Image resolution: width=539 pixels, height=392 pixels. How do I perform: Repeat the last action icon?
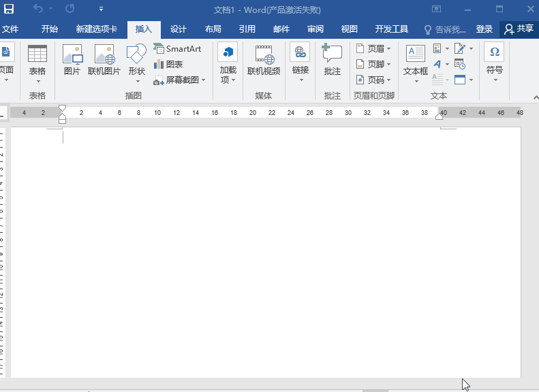point(70,9)
